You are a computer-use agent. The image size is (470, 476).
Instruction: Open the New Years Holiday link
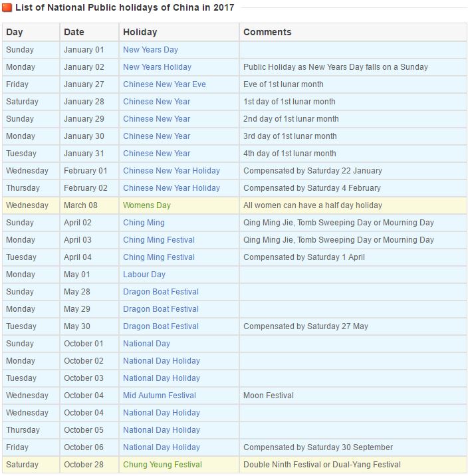coord(157,67)
